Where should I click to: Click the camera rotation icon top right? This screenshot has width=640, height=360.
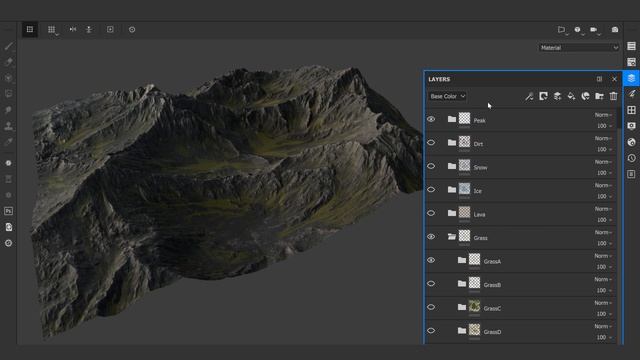[578, 30]
